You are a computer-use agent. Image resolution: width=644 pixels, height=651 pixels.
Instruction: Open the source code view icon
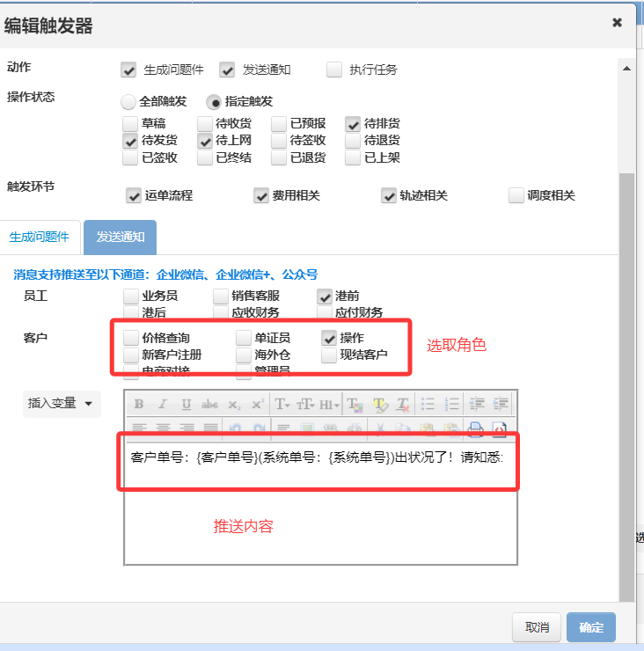pos(499,428)
